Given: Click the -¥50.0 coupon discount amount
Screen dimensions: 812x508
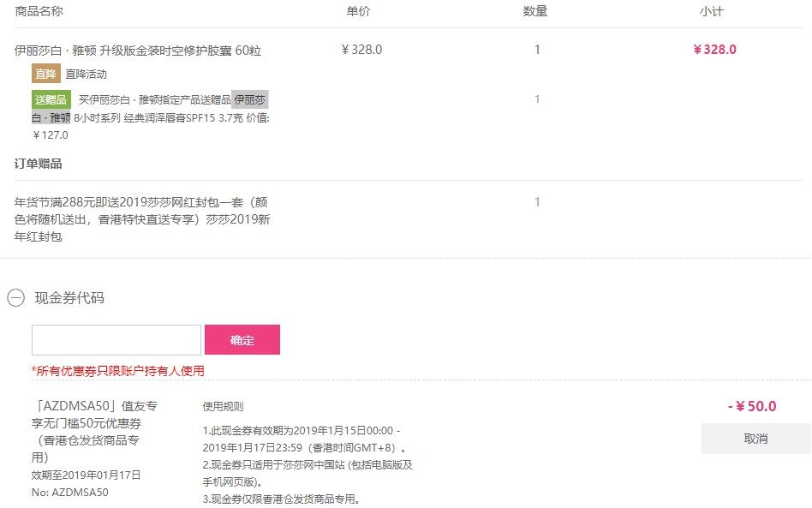Looking at the screenshot, I should 752,406.
